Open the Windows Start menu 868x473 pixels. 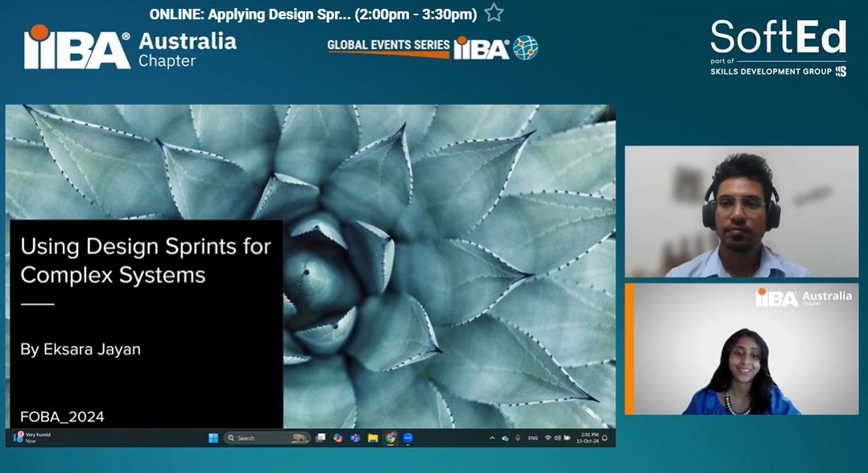tap(213, 438)
